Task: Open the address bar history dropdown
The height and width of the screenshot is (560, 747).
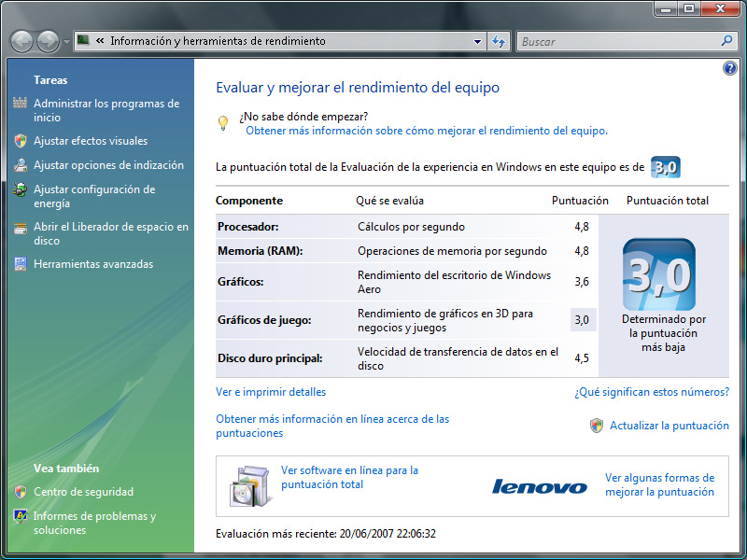Action: pyautogui.click(x=478, y=41)
